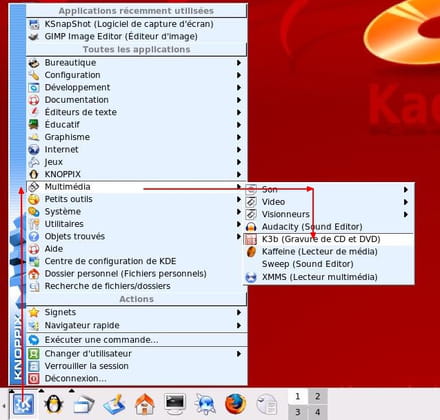Expand the Signets submenu arrow
440x420 pixels.
pyautogui.click(x=239, y=312)
